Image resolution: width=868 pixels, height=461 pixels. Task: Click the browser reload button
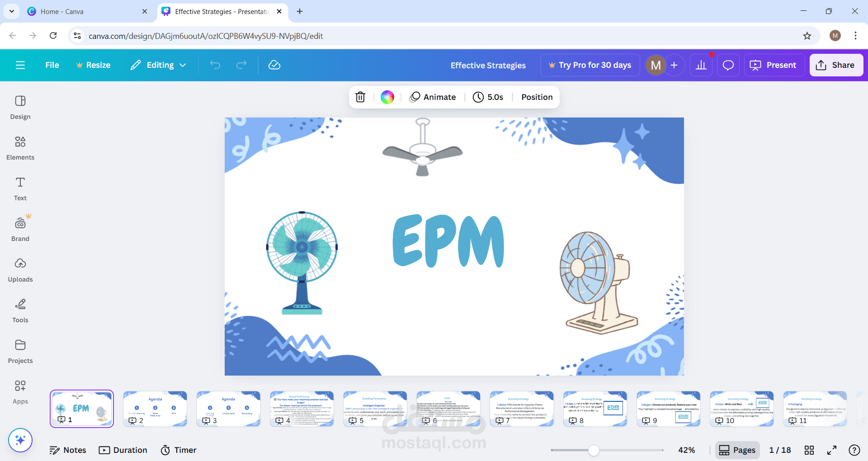click(x=53, y=36)
